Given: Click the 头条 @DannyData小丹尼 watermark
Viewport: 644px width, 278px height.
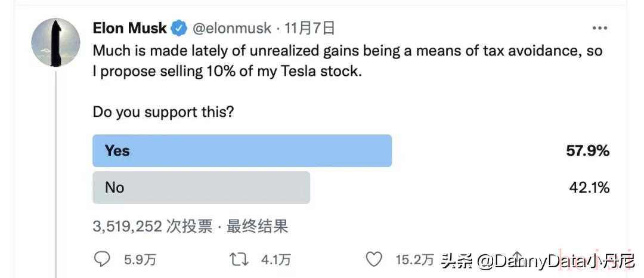Looking at the screenshot, I should 534,261.
